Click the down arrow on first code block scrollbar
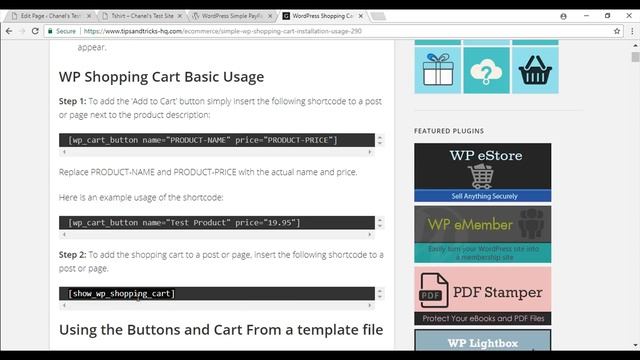This screenshot has width=640, height=360. (380, 143)
